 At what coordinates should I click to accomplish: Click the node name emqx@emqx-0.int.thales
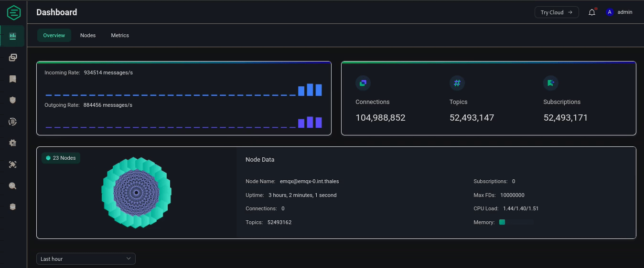310,181
